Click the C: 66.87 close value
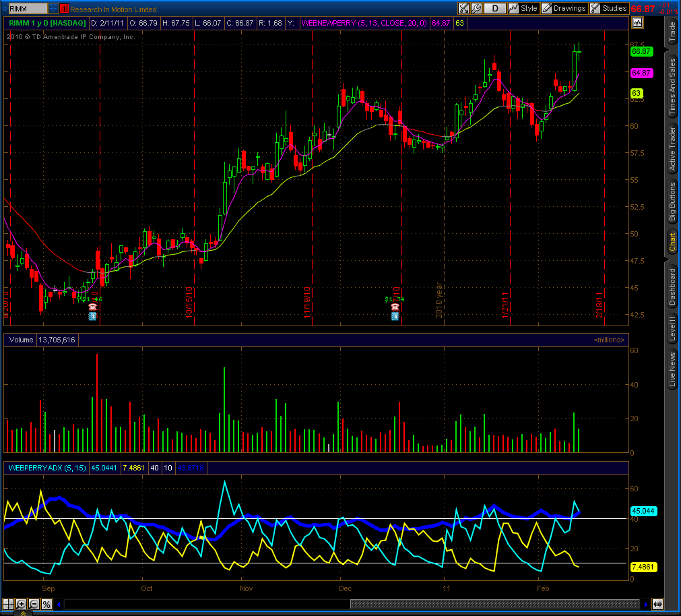Screen dimensions: 681x616 (x=239, y=23)
